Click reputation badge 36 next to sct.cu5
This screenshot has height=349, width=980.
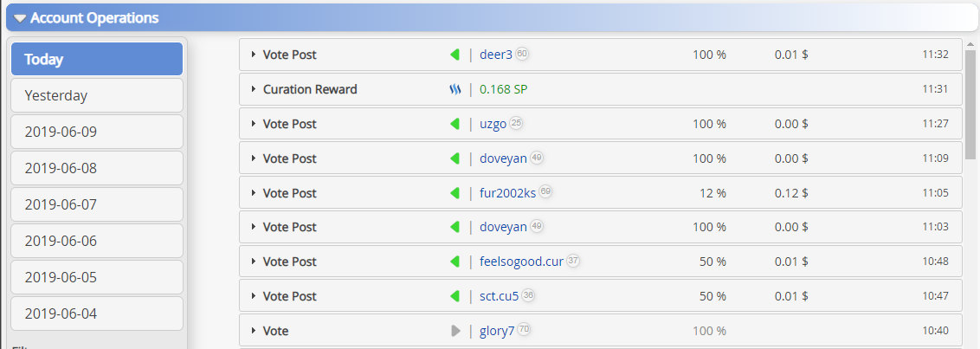tap(529, 295)
